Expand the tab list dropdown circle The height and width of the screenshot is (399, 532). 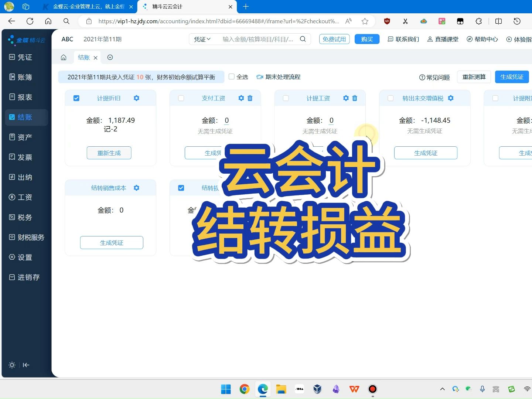click(110, 57)
